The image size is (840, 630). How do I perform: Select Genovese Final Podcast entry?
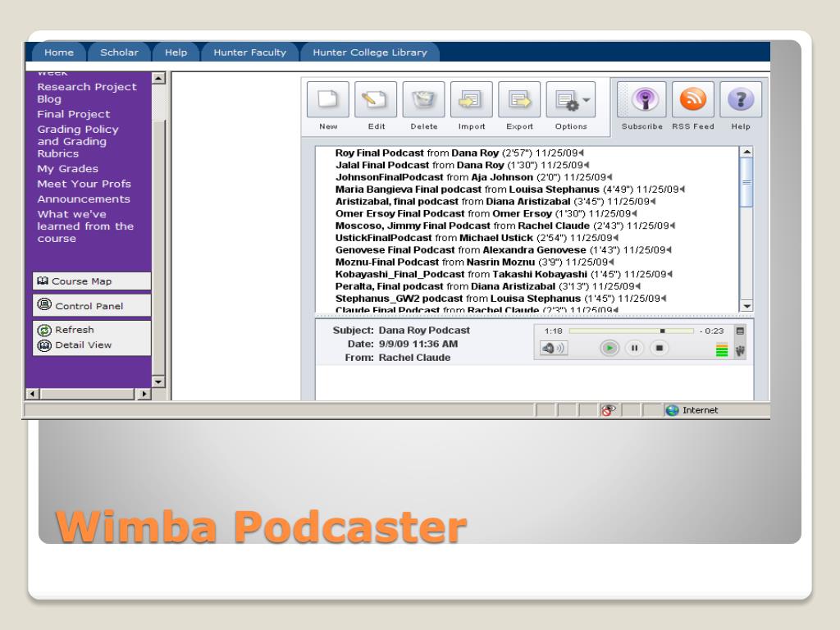503,250
